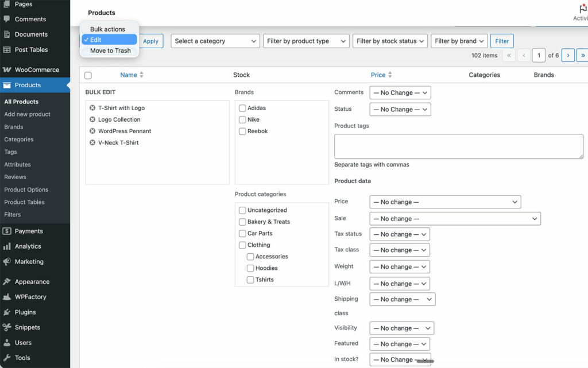Open Add new product submenu item

pyautogui.click(x=27, y=114)
